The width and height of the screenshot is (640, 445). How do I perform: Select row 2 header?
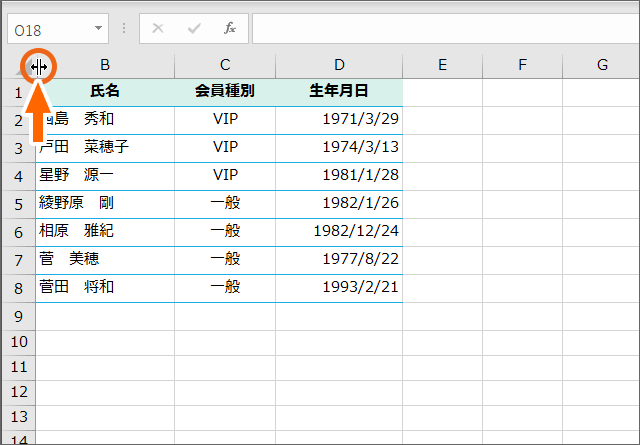pyautogui.click(x=18, y=121)
